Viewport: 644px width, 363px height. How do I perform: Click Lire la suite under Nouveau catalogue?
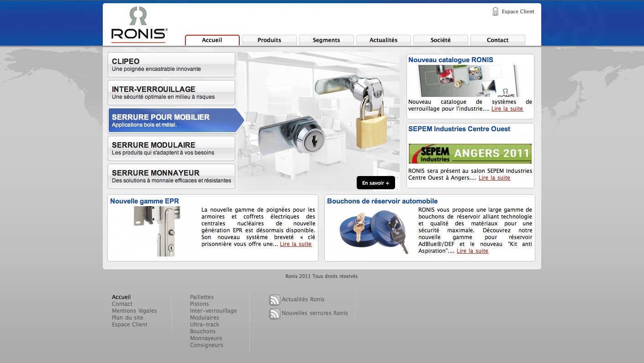(507, 109)
